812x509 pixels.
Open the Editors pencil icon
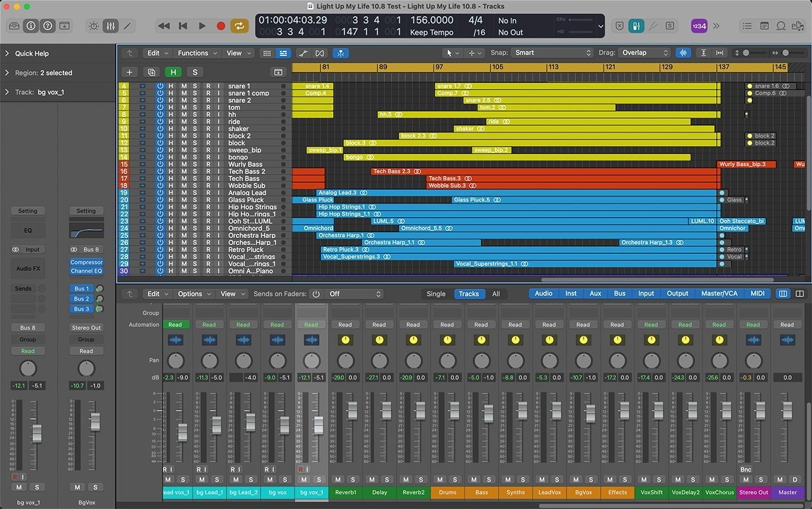point(127,26)
